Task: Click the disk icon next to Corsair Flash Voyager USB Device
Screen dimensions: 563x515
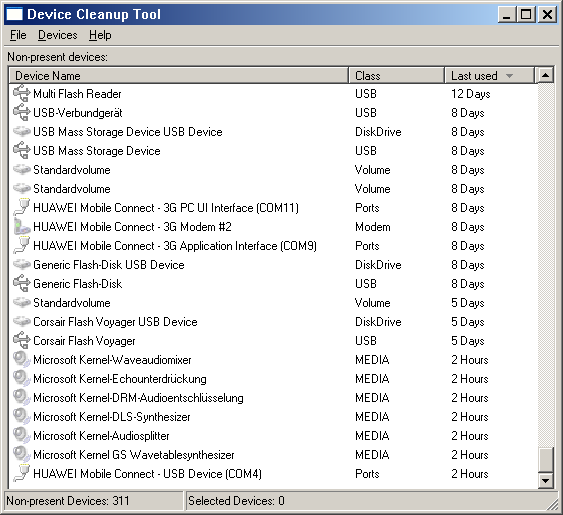Action: tap(22, 321)
